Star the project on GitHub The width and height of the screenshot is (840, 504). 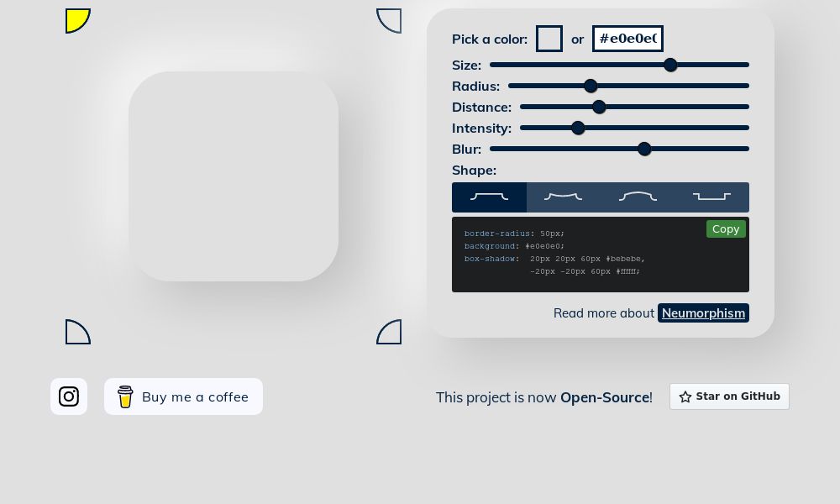pyautogui.click(x=729, y=396)
